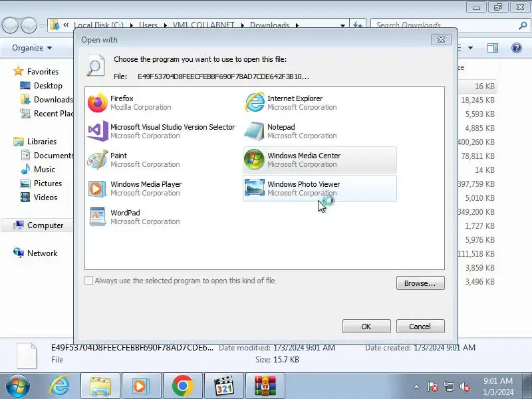Open Recent Places in the Explorer sidebar
The height and width of the screenshot is (399, 532).
coord(47,113)
